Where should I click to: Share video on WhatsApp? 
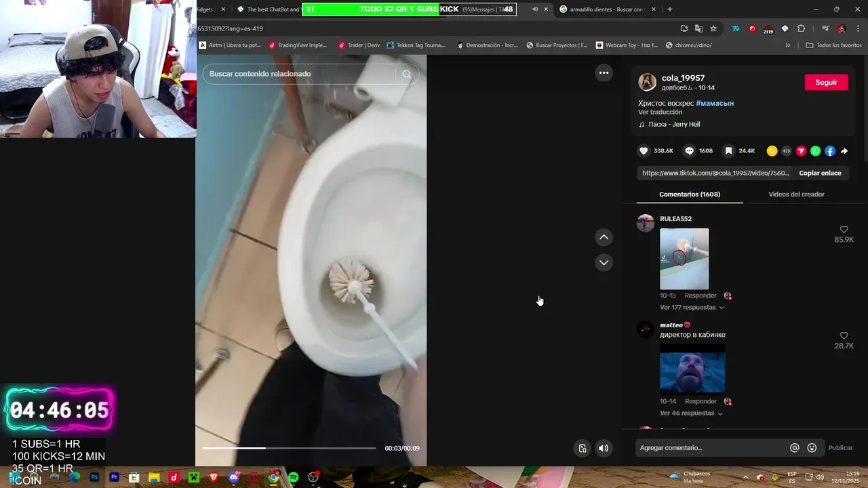[815, 151]
